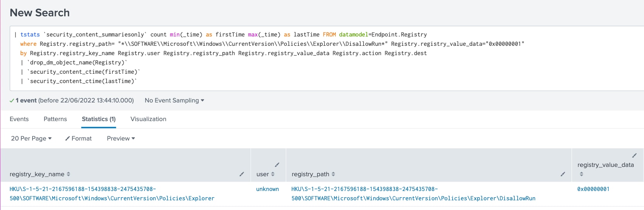Switch to the Patterns tab
Image resolution: width=644 pixels, height=210 pixels.
click(55, 119)
